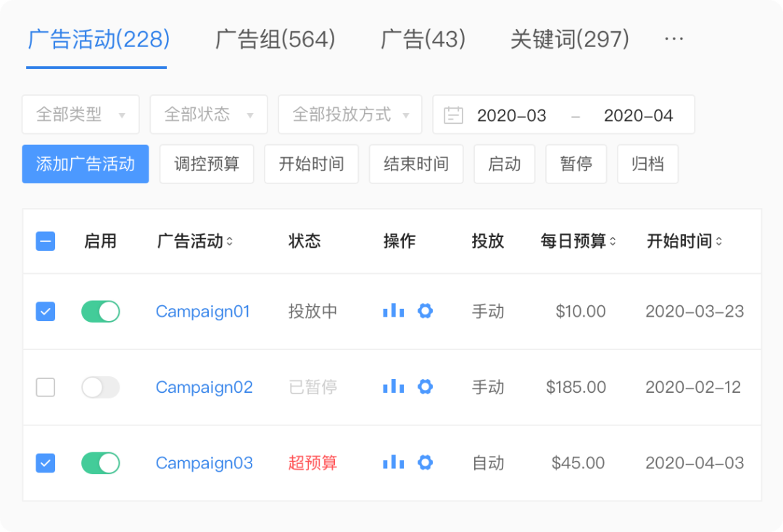Open the Campaign03 link
783x532 pixels.
tap(204, 462)
